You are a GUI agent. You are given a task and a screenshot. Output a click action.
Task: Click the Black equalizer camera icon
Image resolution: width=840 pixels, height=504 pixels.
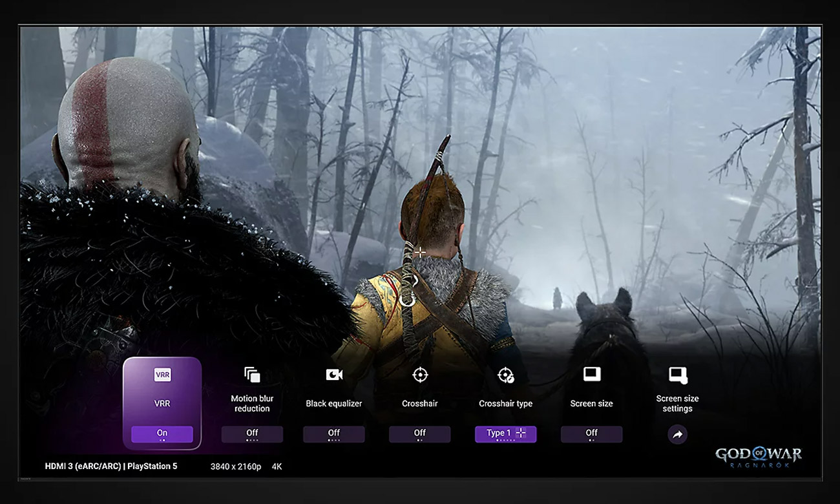point(333,375)
